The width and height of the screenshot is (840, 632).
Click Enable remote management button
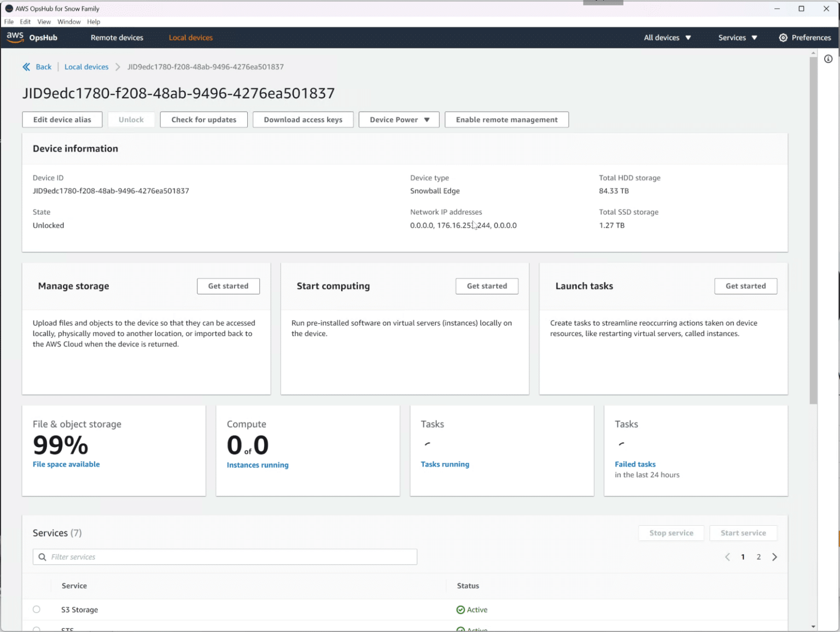coord(507,120)
